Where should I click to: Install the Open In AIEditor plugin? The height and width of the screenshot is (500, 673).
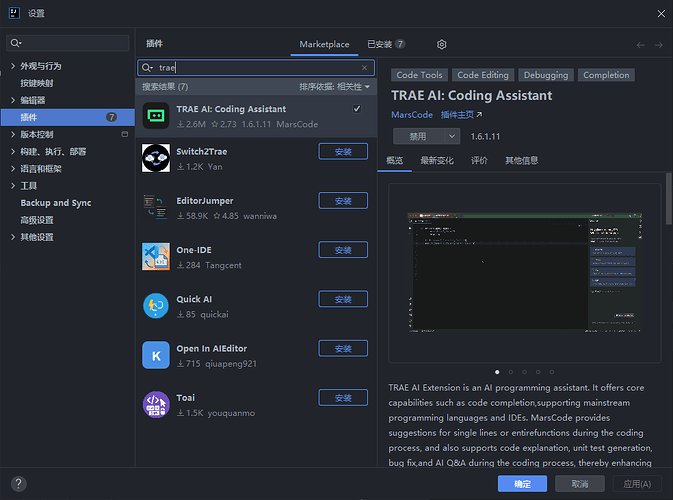(343, 349)
